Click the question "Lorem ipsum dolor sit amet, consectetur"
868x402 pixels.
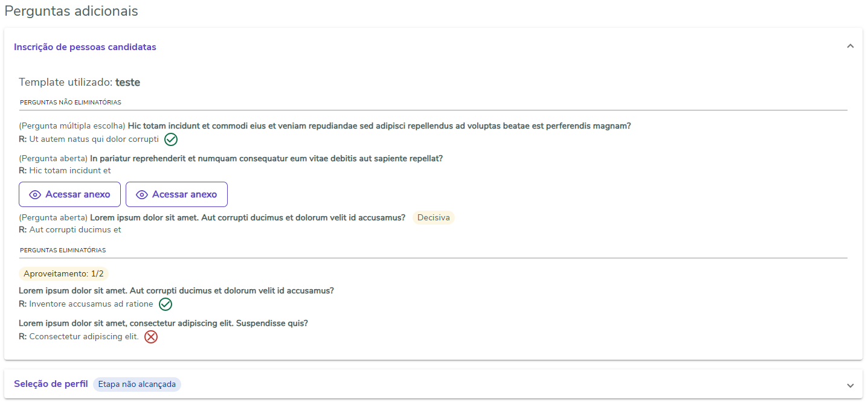[x=163, y=324]
